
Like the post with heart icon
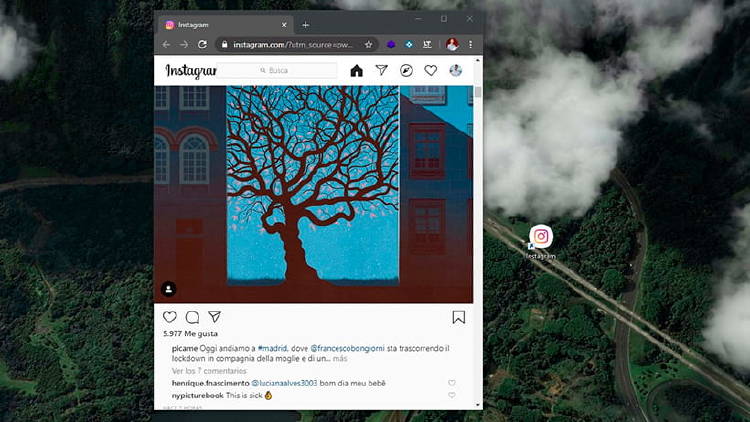tap(170, 317)
